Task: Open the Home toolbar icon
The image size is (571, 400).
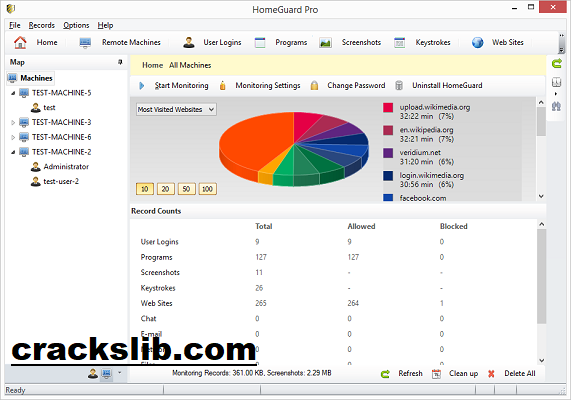Action: point(20,43)
